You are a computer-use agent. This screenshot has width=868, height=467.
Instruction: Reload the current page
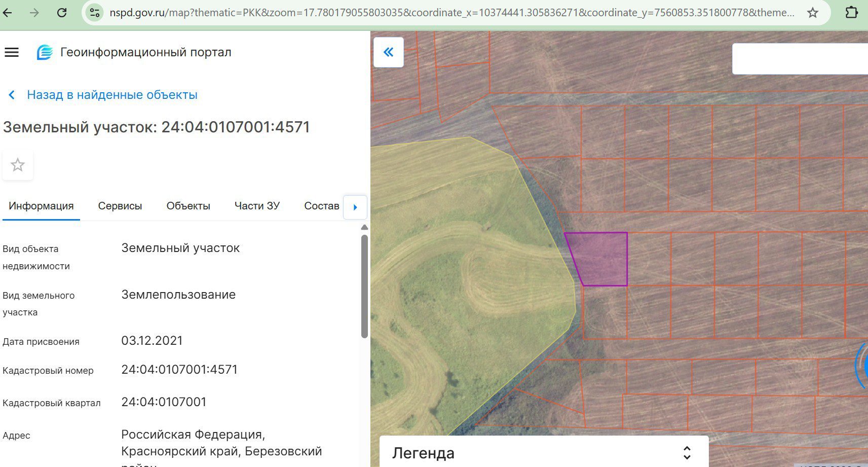(x=62, y=13)
